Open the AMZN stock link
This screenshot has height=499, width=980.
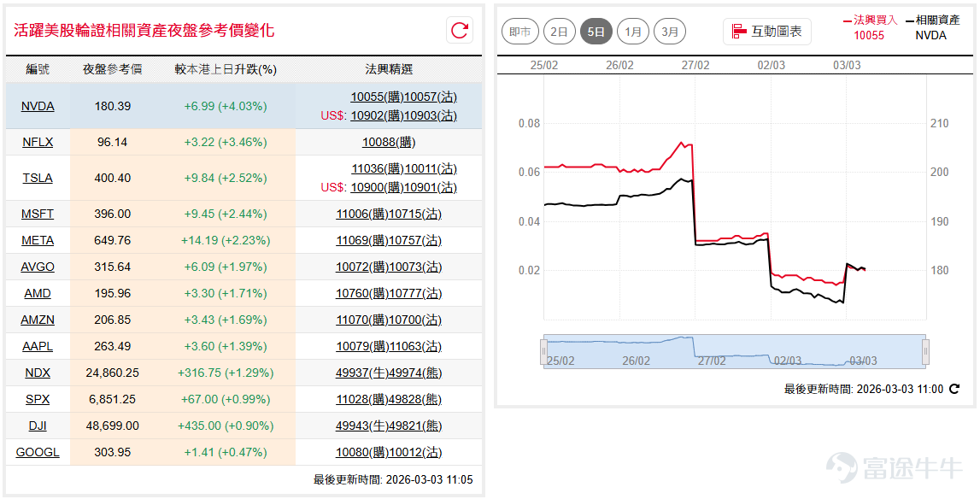[x=38, y=320]
